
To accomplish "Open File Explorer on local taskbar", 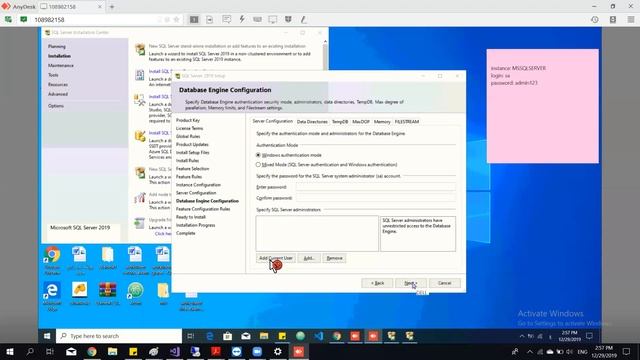I will click(113, 351).
